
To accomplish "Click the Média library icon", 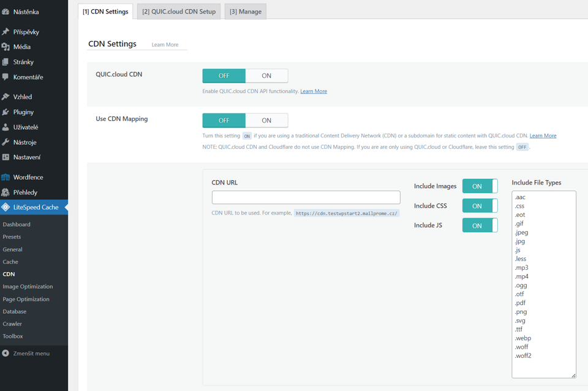I will [6, 47].
